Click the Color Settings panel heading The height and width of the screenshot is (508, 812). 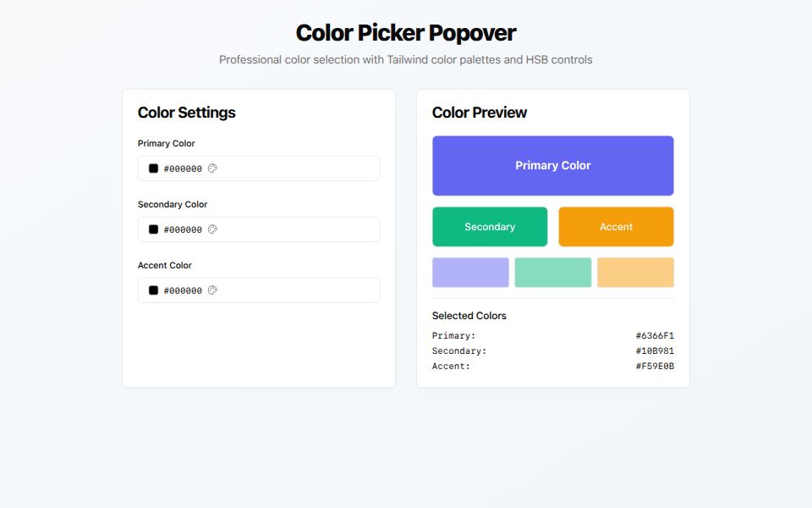click(186, 112)
